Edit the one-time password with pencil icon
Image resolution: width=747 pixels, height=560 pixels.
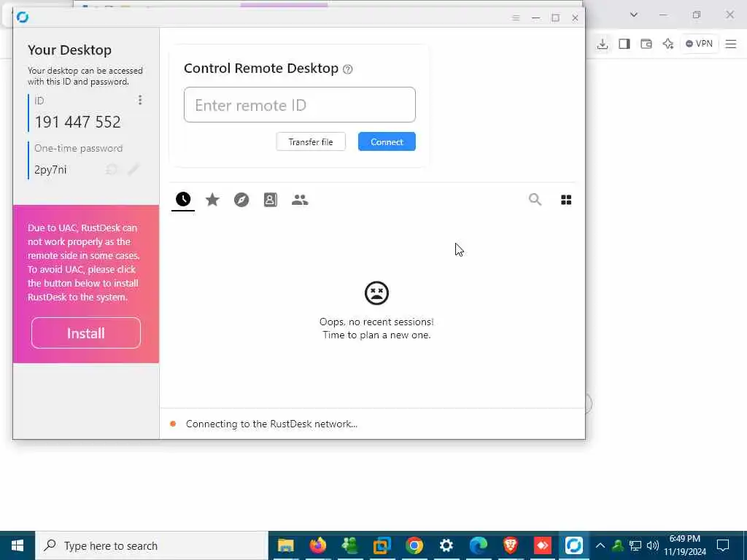[133, 169]
